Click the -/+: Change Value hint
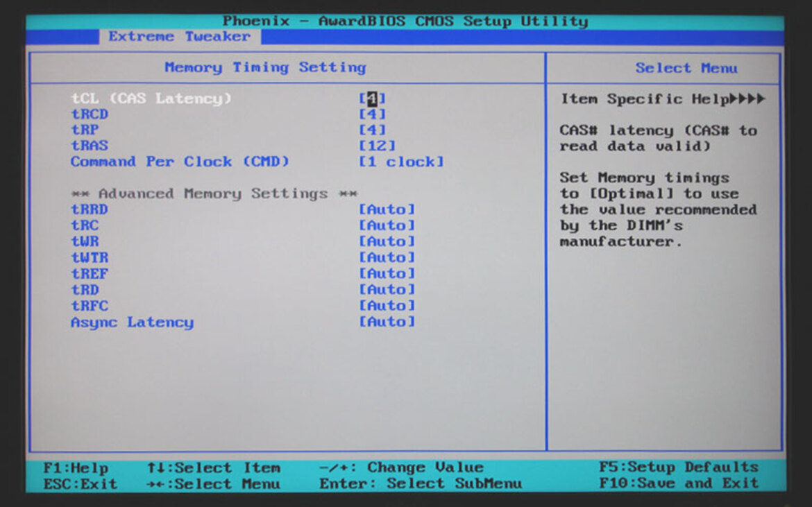Screen dimensions: 812x507 401,467
